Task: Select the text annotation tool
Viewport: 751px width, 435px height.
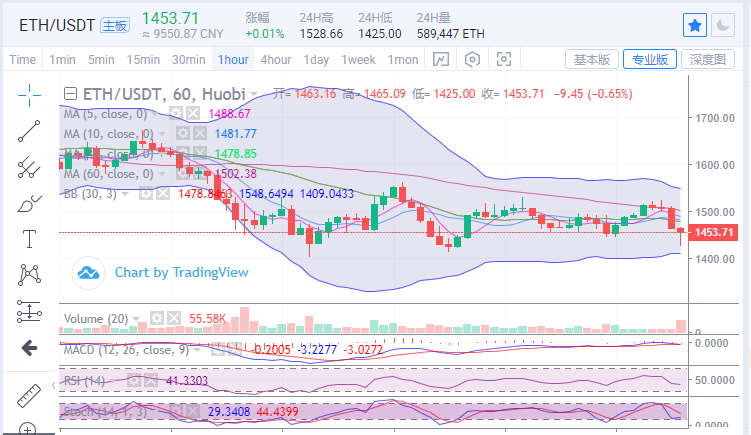Action: click(x=29, y=239)
